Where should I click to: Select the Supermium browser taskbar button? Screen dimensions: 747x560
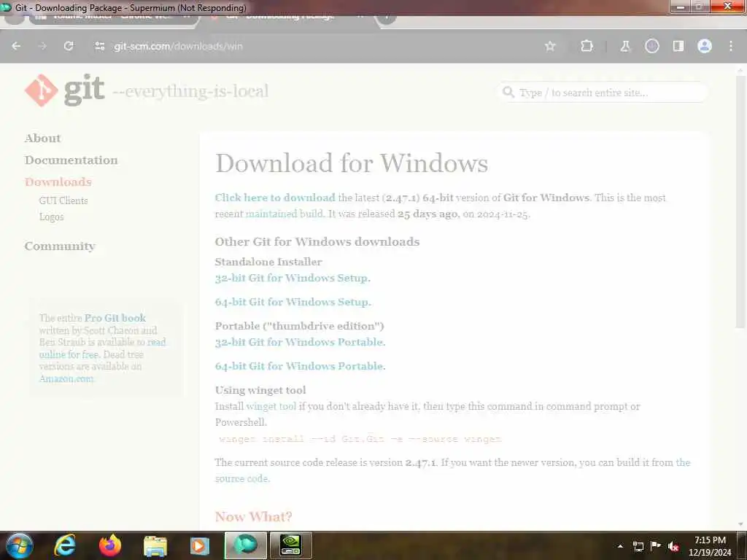(x=246, y=545)
